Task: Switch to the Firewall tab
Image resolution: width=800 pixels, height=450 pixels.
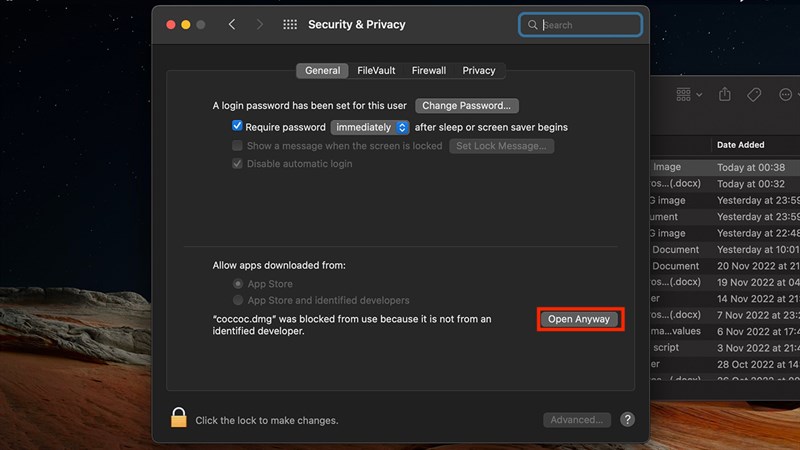Action: pyautogui.click(x=429, y=71)
